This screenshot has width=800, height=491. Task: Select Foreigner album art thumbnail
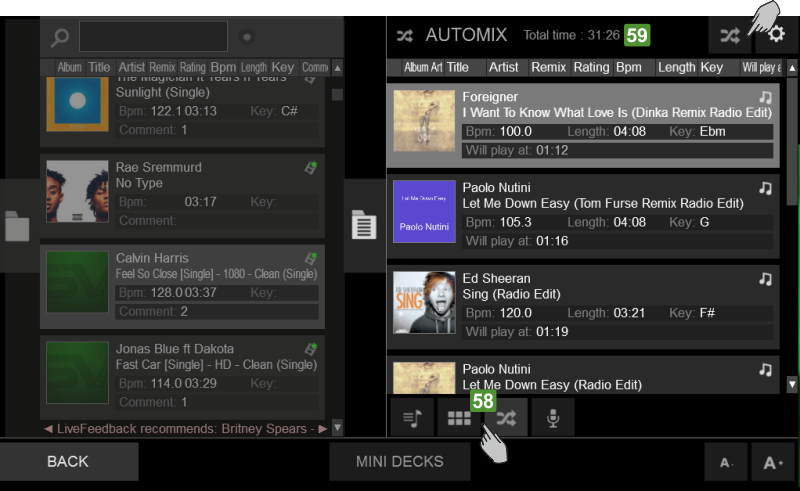(424, 121)
